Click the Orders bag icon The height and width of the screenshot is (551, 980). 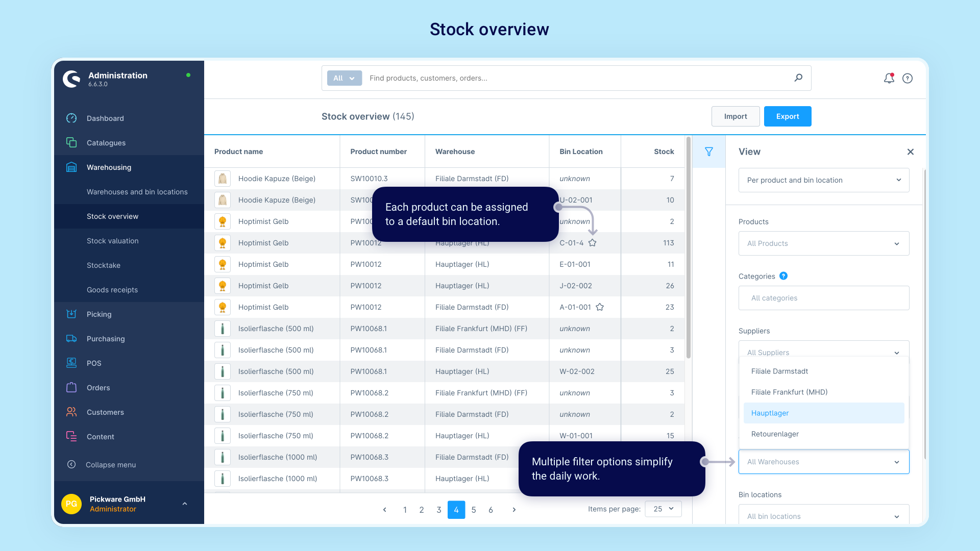tap(71, 388)
